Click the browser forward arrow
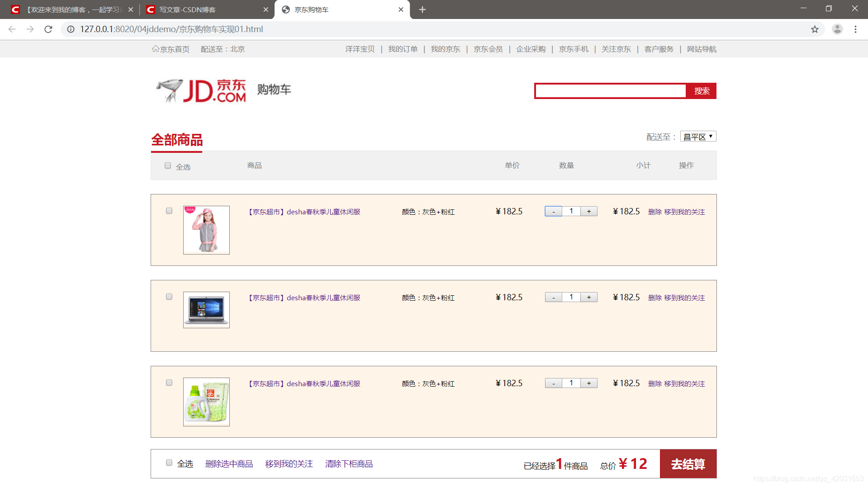This screenshot has height=487, width=868. click(30, 29)
